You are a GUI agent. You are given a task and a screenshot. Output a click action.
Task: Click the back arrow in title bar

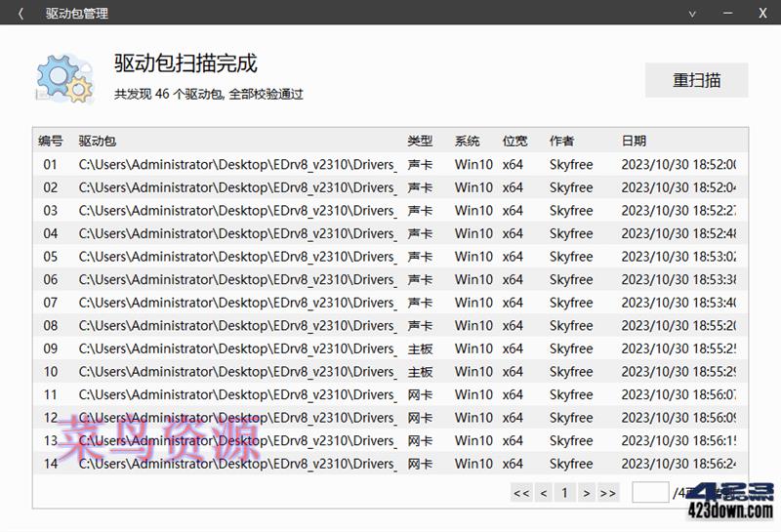tap(21, 14)
